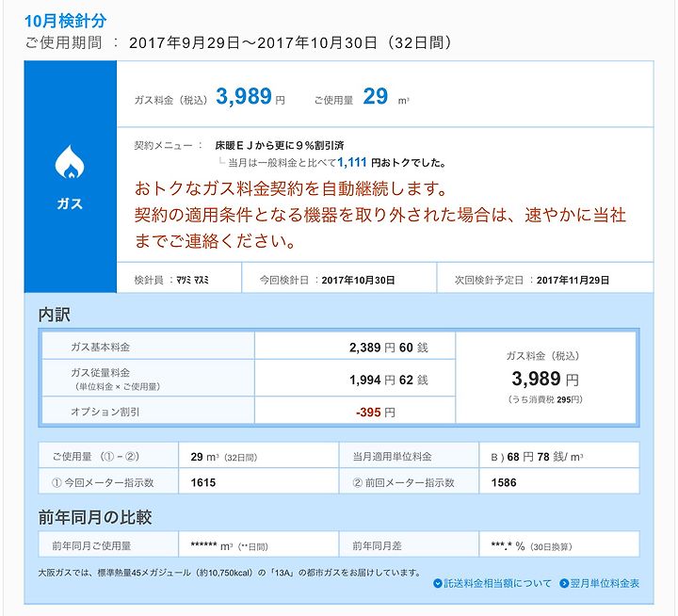Click the 前年同月差 label cell
Screen dimensions: 678x616
point(410,544)
